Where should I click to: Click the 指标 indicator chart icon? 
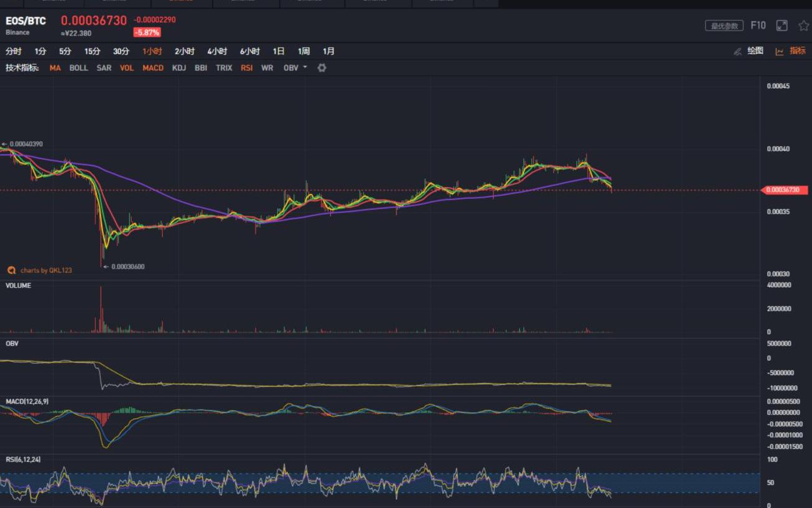point(780,52)
